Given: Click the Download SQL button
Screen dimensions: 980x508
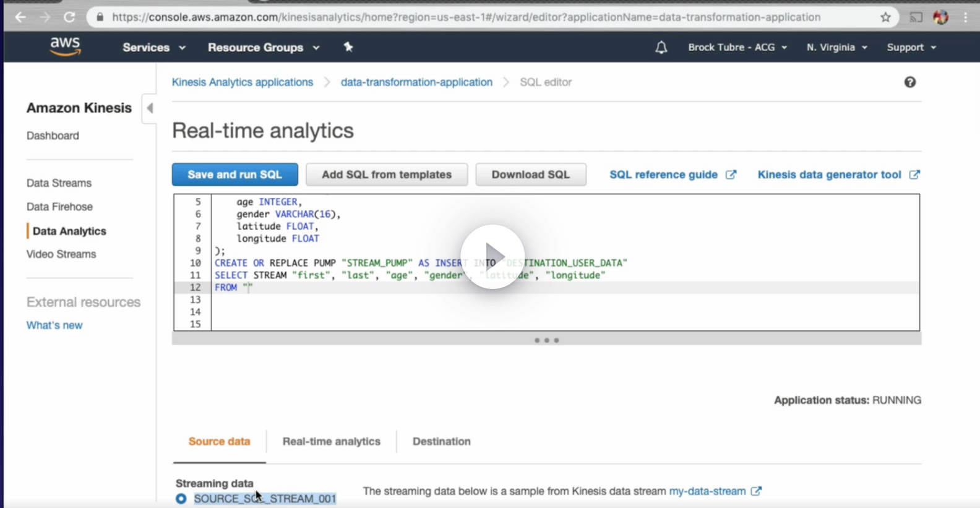Looking at the screenshot, I should 531,174.
